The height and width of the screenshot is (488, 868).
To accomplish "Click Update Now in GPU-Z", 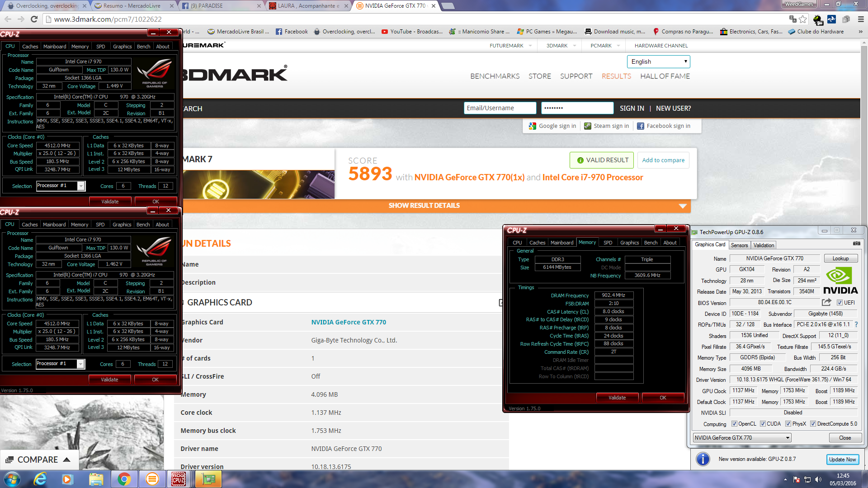I will coord(842,460).
